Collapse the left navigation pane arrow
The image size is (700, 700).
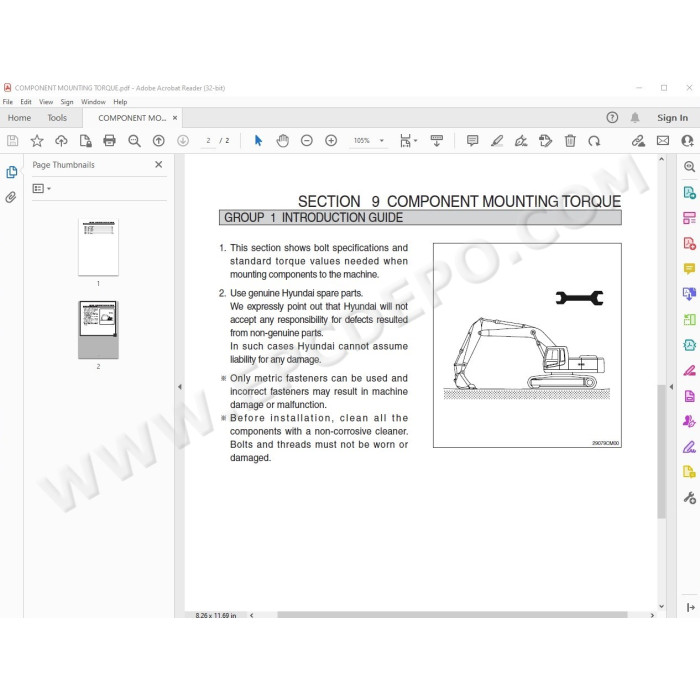click(x=179, y=387)
